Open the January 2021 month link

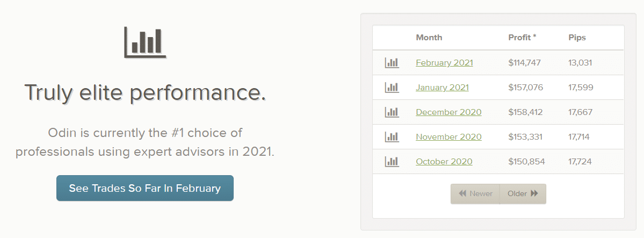pos(442,88)
